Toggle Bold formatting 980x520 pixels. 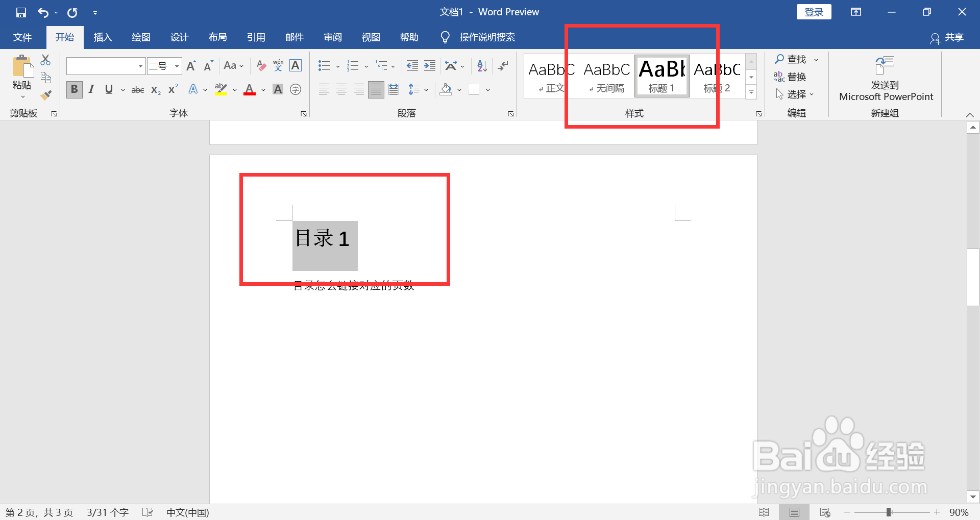tap(75, 90)
